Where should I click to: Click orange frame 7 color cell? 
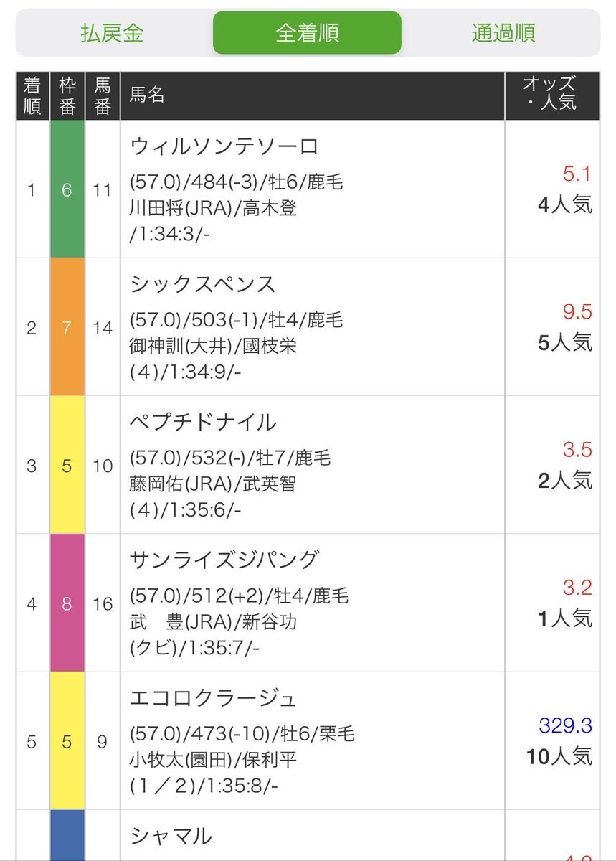pyautogui.click(x=67, y=328)
